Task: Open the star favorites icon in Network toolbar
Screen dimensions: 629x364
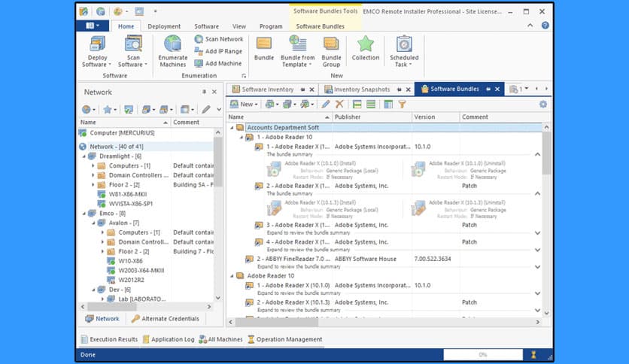Action: 109,109
